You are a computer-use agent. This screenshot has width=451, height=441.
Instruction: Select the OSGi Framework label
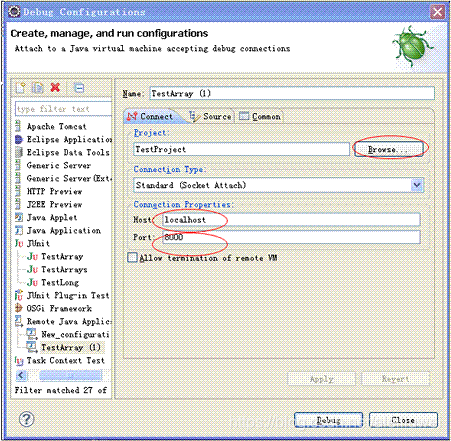(x=59, y=308)
